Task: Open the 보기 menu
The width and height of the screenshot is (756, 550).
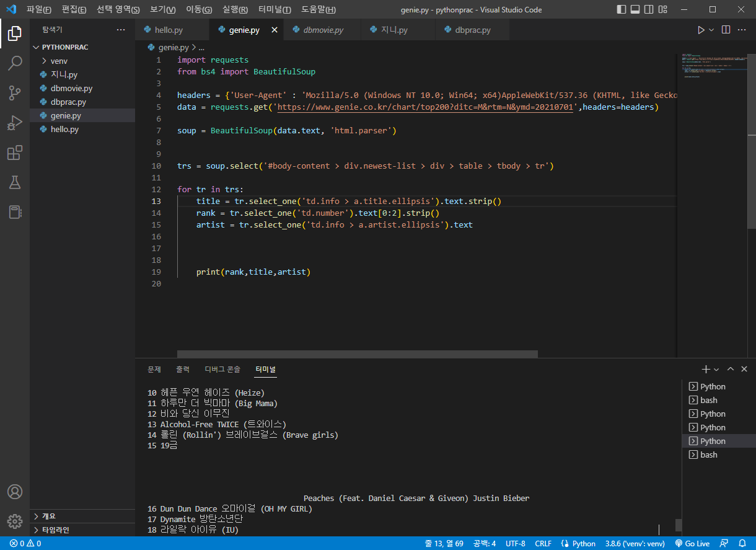Action: [163, 10]
